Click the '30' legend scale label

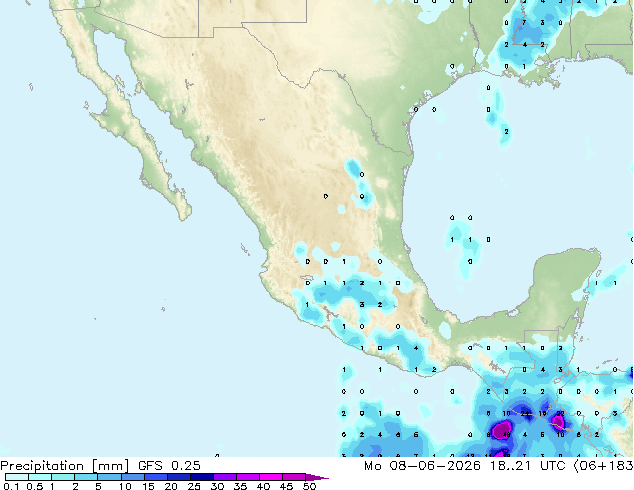217,486
